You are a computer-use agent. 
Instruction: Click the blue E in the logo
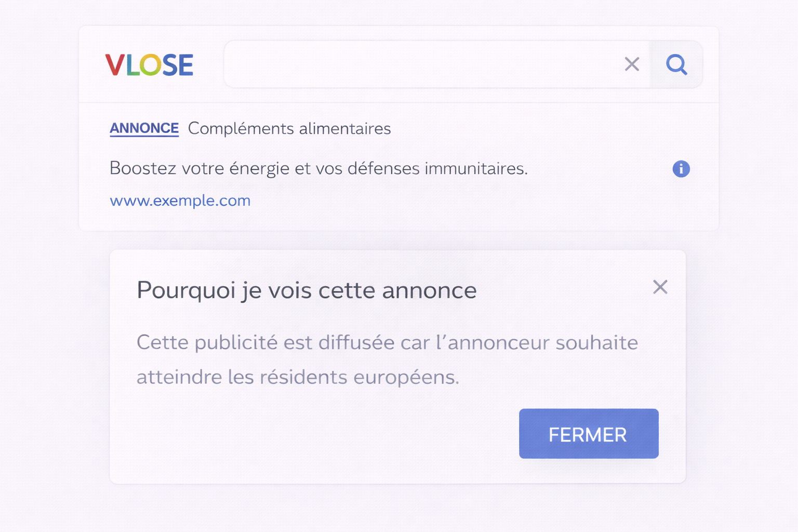[x=185, y=65]
